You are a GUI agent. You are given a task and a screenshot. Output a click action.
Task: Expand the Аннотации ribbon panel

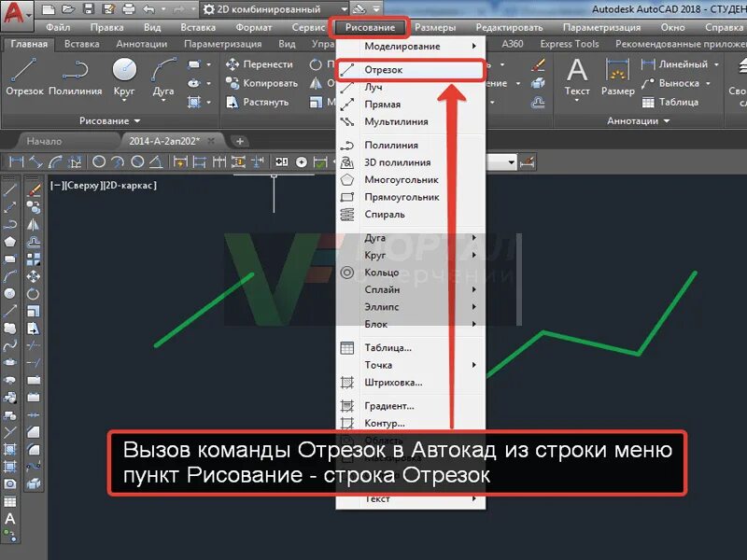[x=639, y=121]
